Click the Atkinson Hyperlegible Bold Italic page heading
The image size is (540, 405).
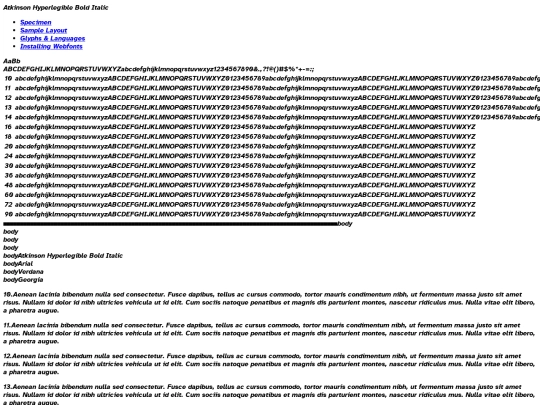(x=55, y=7)
